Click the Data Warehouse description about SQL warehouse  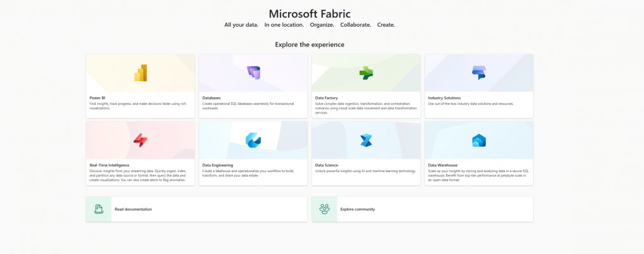tap(477, 175)
